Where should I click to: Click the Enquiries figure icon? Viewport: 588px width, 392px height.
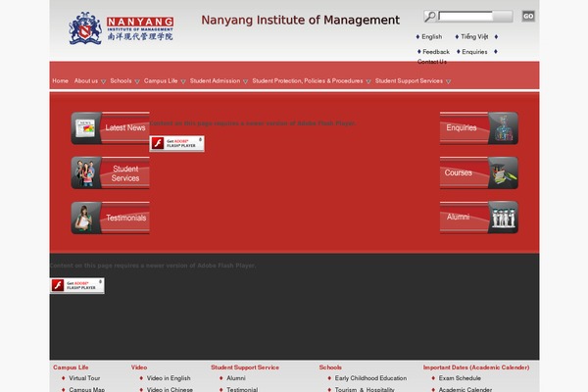tap(504, 128)
